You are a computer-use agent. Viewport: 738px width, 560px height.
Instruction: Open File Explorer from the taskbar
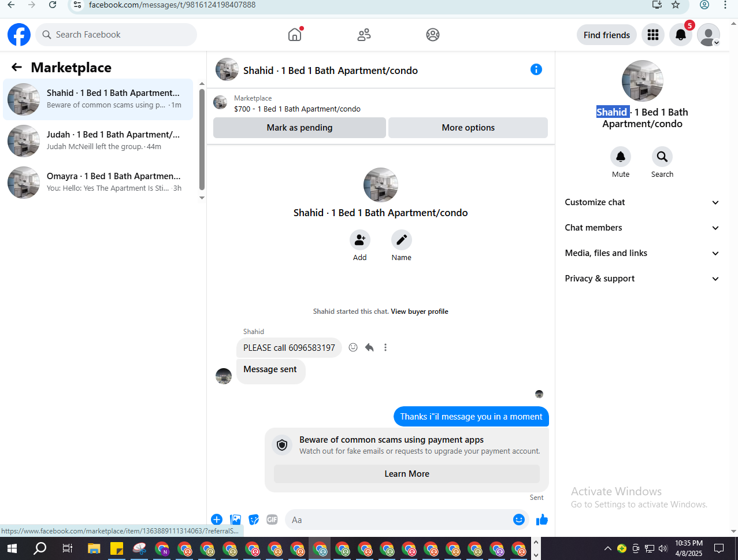coord(94,548)
